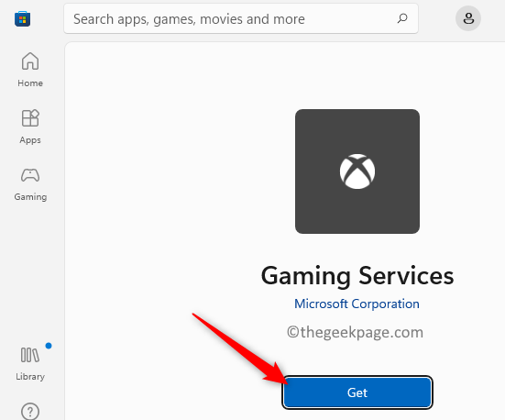Open the Microsoft Corporation publisher link

[x=357, y=304]
